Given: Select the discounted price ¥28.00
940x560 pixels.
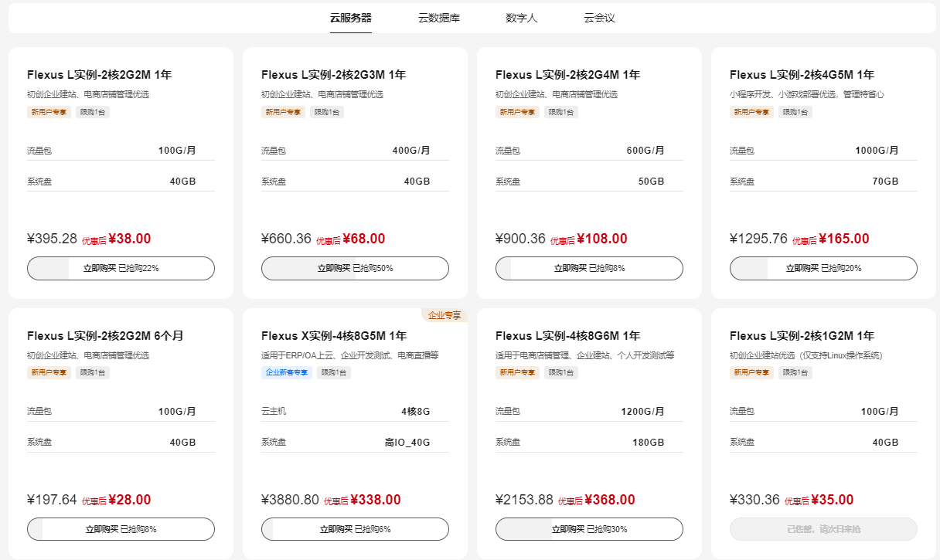Looking at the screenshot, I should [130, 500].
